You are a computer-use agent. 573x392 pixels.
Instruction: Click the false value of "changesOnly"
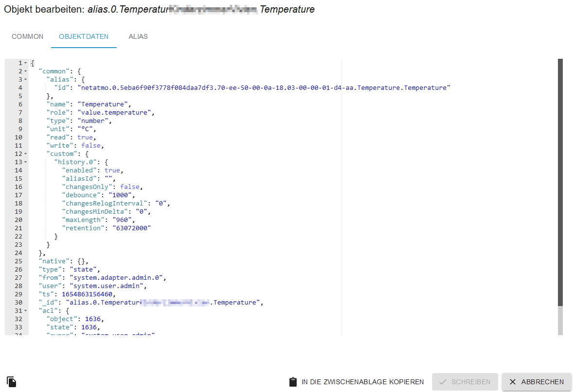[130, 187]
